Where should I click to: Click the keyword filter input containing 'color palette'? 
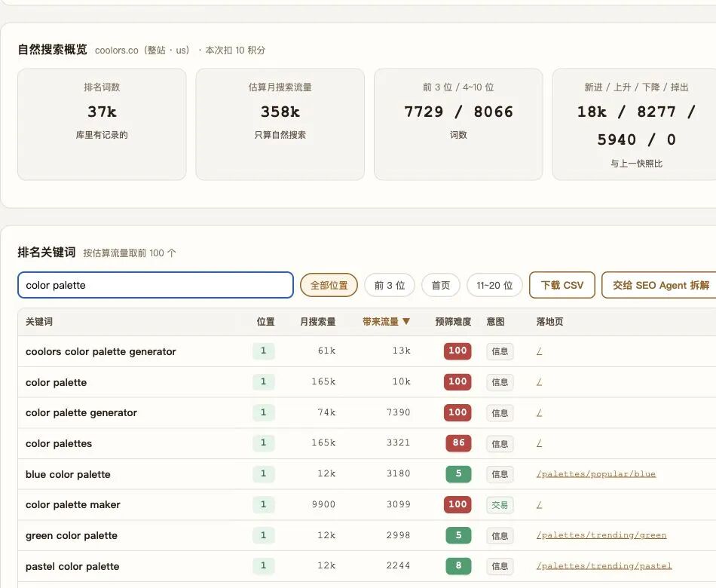tap(155, 285)
